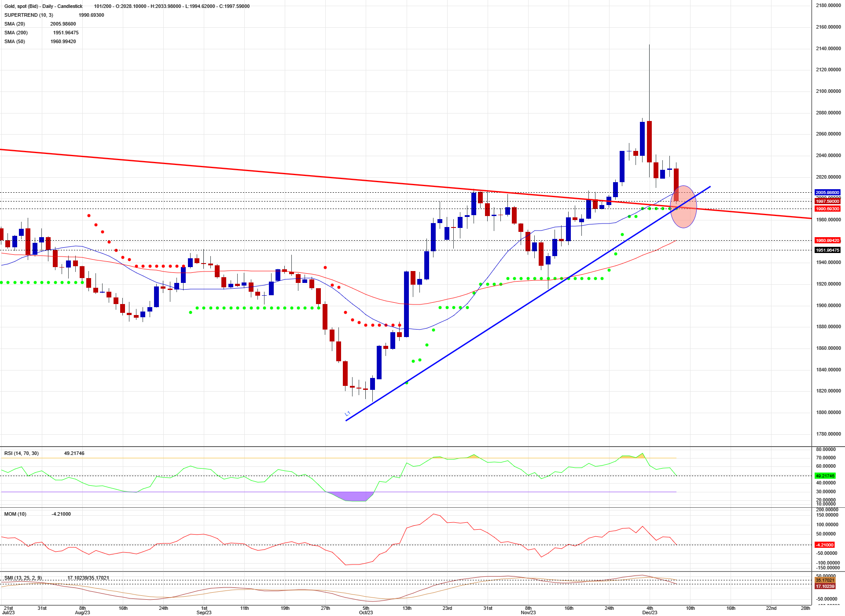Select the SMA (50) legend entry
The height and width of the screenshot is (616, 845).
(x=15, y=41)
